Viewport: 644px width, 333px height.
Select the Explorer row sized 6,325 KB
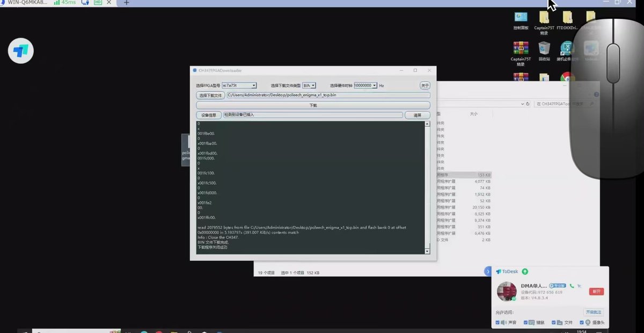463,214
